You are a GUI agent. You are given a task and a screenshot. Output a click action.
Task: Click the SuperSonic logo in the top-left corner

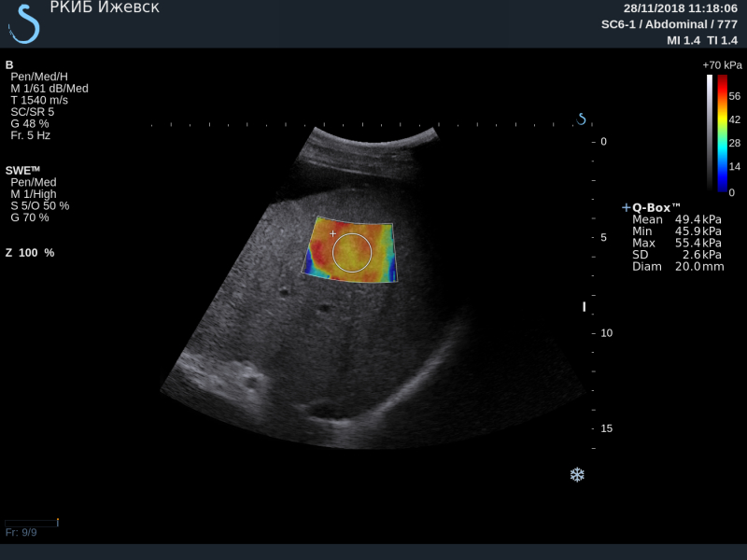pyautogui.click(x=24, y=24)
